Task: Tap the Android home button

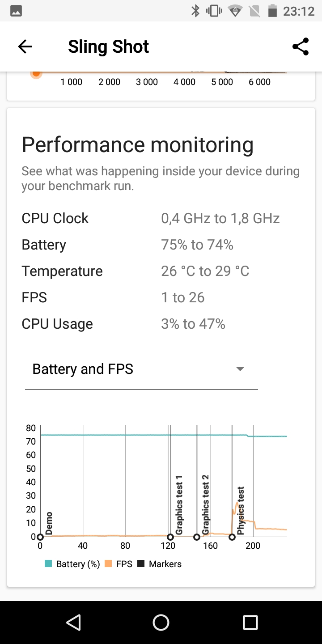Action: click(161, 622)
